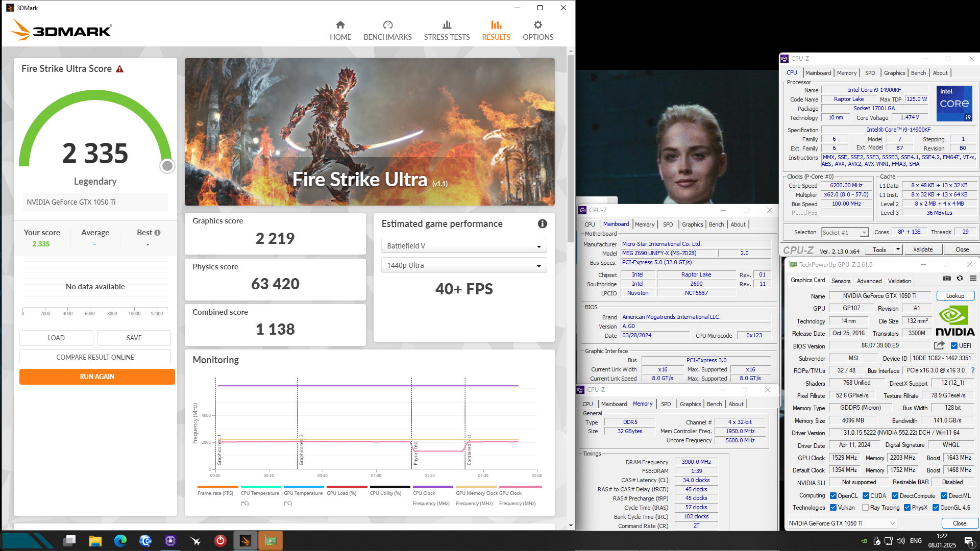Click the NVIDIA logo in GPU-Z

pos(955,321)
